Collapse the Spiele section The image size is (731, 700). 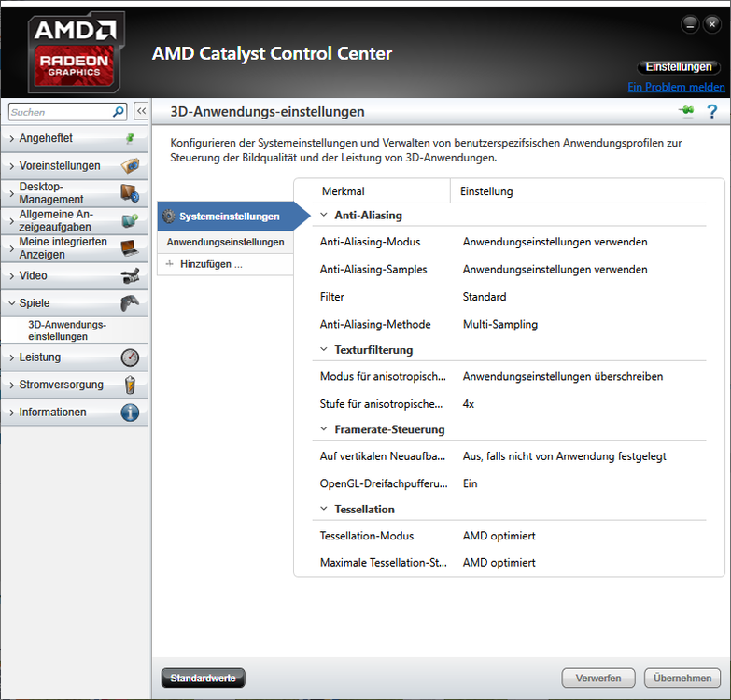click(12, 303)
